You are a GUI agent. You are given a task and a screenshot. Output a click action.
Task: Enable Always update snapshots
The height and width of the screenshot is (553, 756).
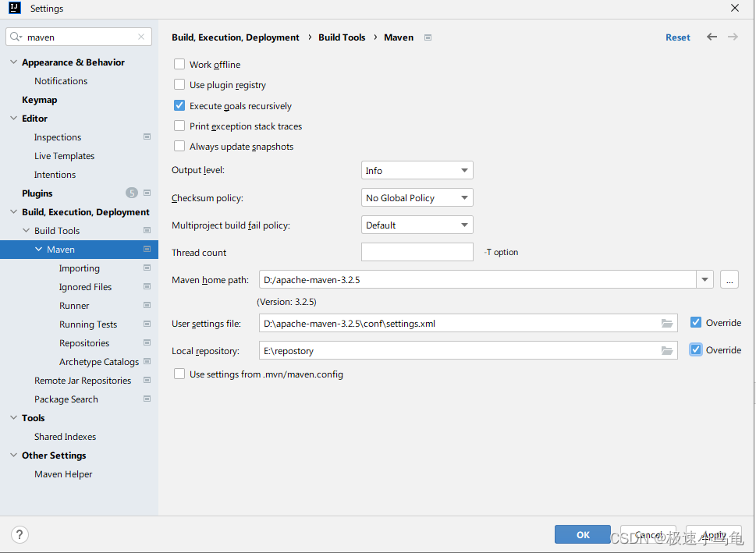pyautogui.click(x=179, y=146)
